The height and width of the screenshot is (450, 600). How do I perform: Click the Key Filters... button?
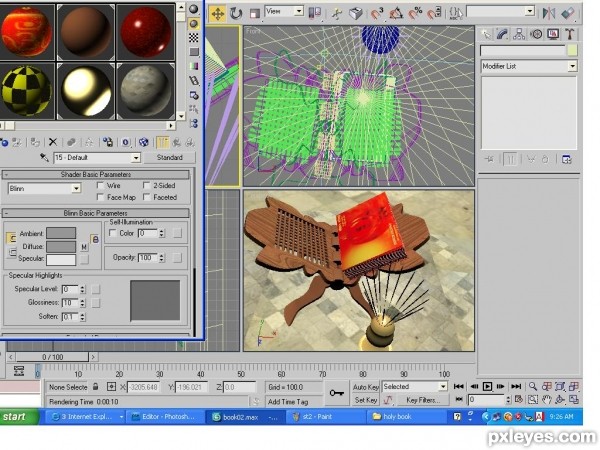(423, 400)
